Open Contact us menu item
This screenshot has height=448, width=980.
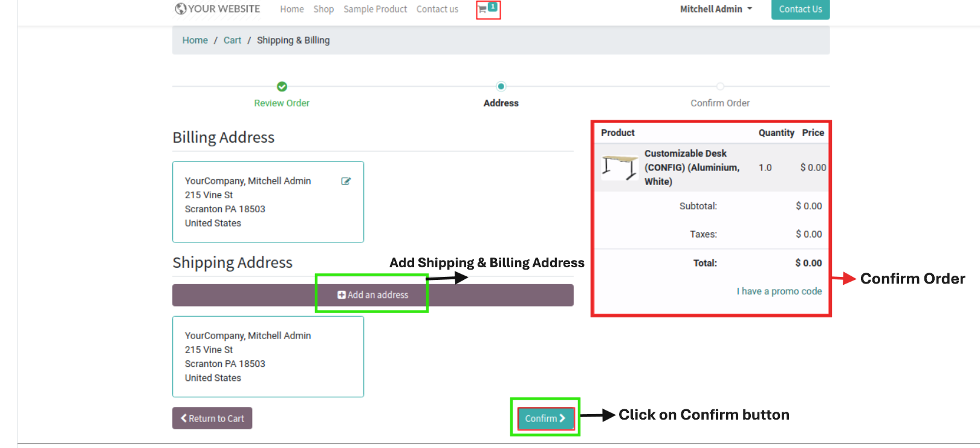[x=437, y=9]
